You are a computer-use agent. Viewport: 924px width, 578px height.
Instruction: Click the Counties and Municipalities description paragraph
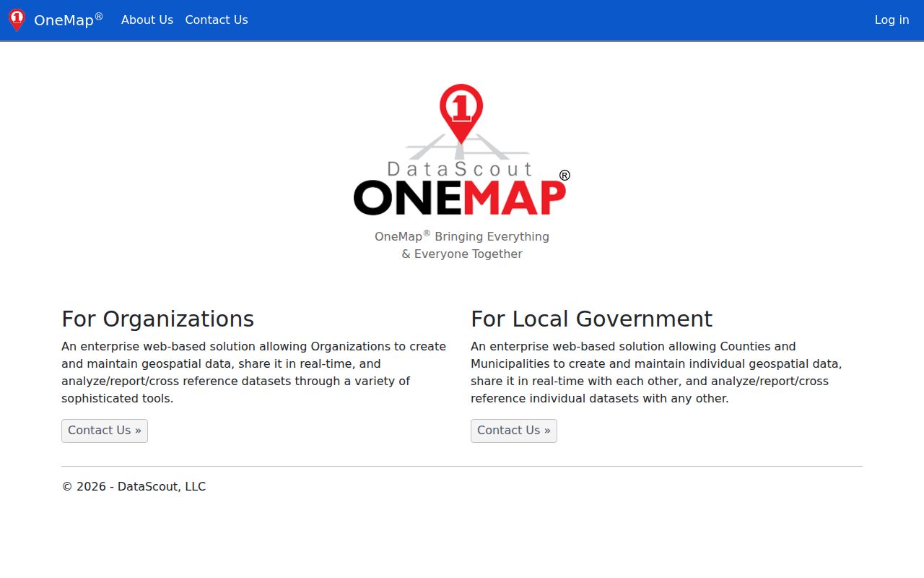coord(657,372)
